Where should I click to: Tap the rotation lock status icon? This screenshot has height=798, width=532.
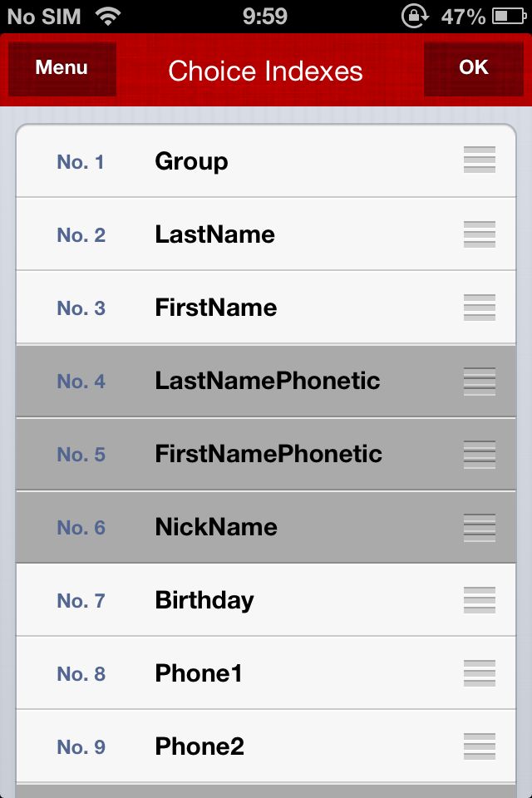click(415, 17)
